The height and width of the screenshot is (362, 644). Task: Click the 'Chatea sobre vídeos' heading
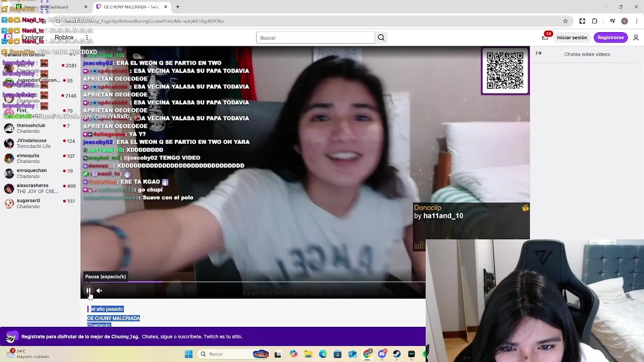(587, 54)
